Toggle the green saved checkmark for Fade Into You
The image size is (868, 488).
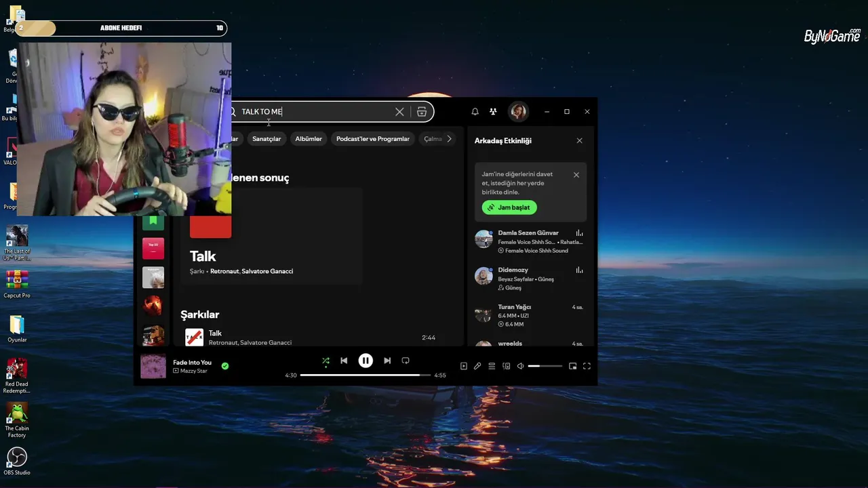click(x=225, y=366)
